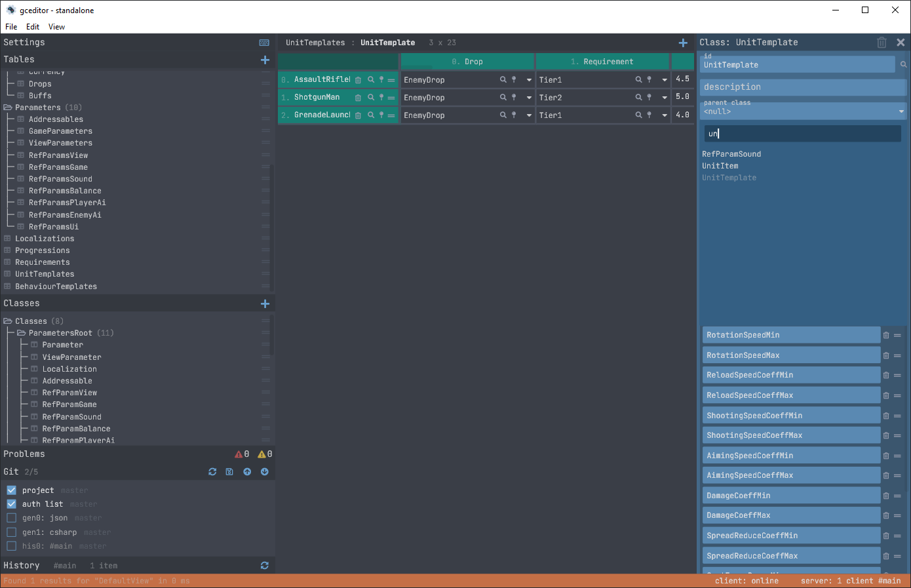Add a new table with the plus button
The image size is (911, 588).
(x=265, y=60)
